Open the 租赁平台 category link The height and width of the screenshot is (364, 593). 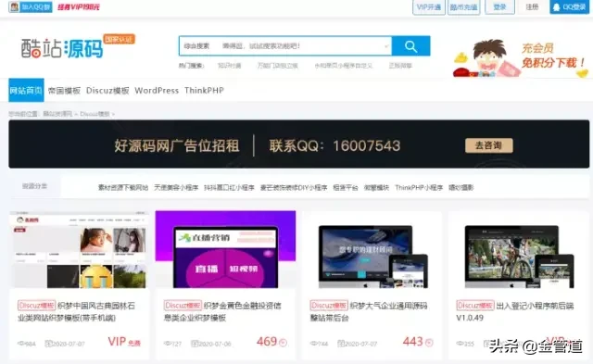(x=346, y=187)
